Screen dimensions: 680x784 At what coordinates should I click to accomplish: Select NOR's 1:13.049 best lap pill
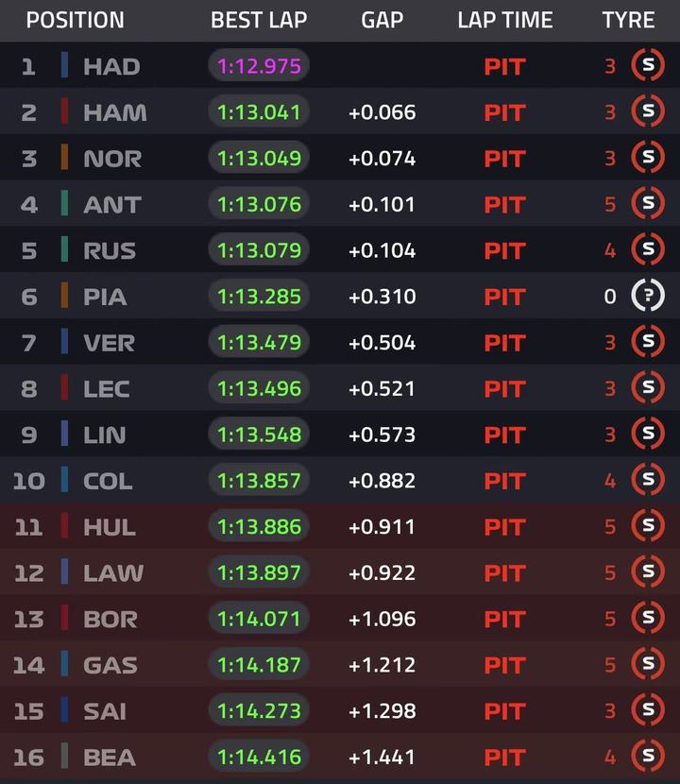[259, 158]
